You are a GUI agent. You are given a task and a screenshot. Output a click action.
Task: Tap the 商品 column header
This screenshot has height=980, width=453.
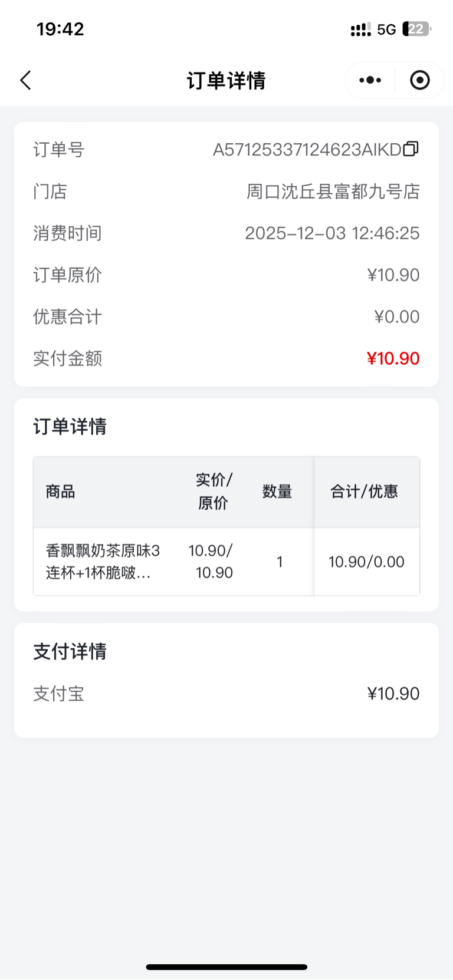tap(61, 491)
